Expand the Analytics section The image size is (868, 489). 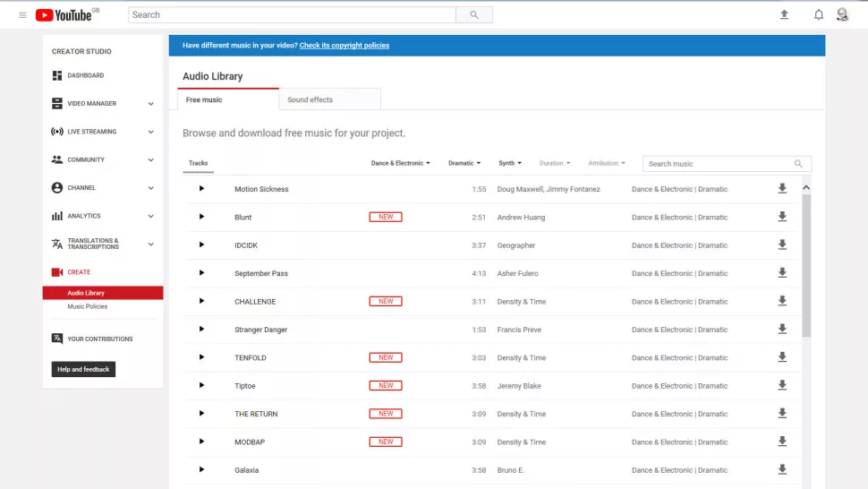click(x=150, y=216)
